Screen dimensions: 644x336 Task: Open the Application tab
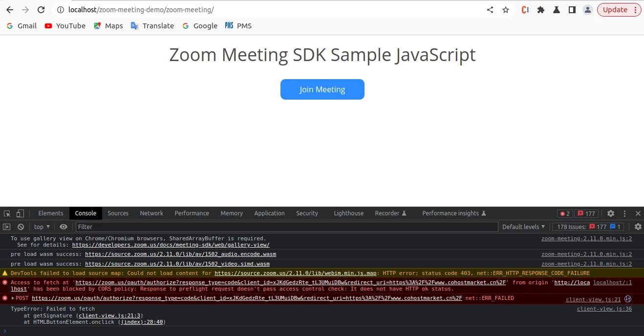click(269, 213)
